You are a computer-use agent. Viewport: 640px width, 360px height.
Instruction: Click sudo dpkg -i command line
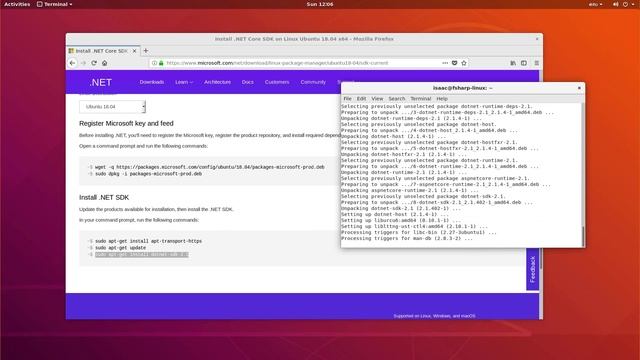point(148,173)
